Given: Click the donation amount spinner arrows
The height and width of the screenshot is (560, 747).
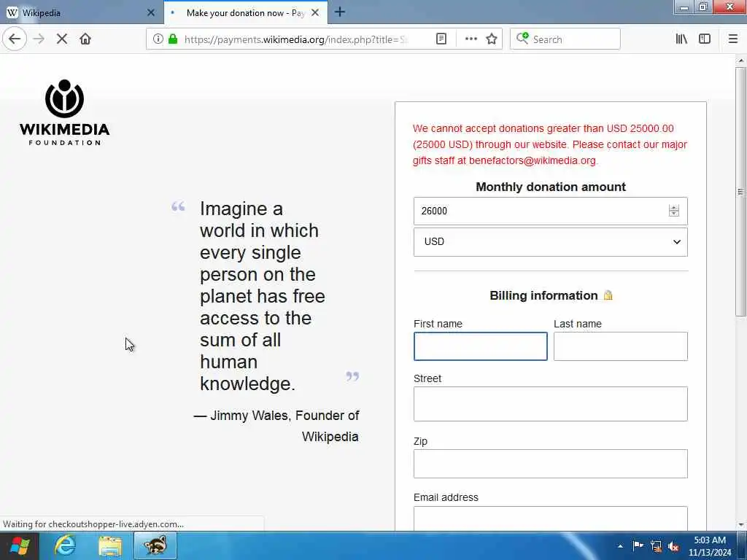Looking at the screenshot, I should click(673, 211).
